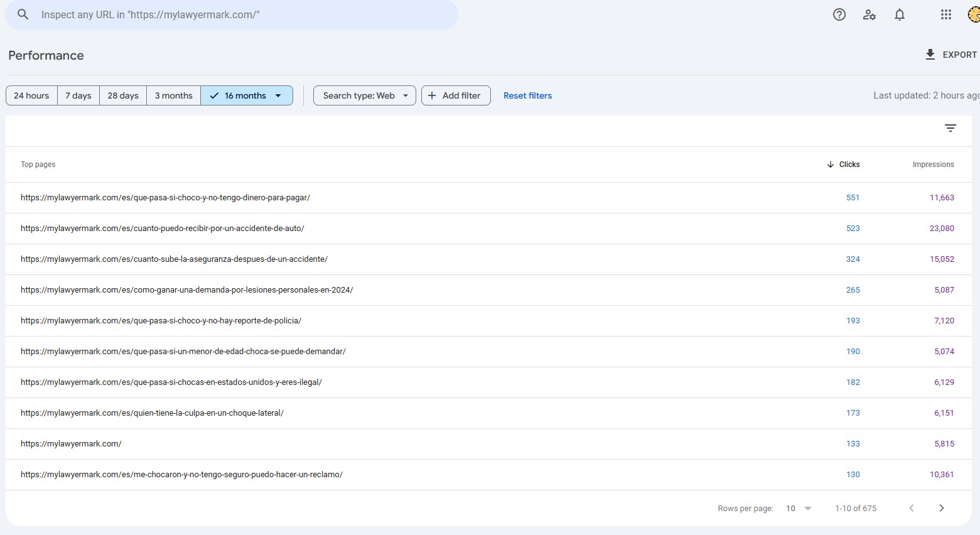
Task: Open the Help question mark icon
Action: [x=839, y=14]
